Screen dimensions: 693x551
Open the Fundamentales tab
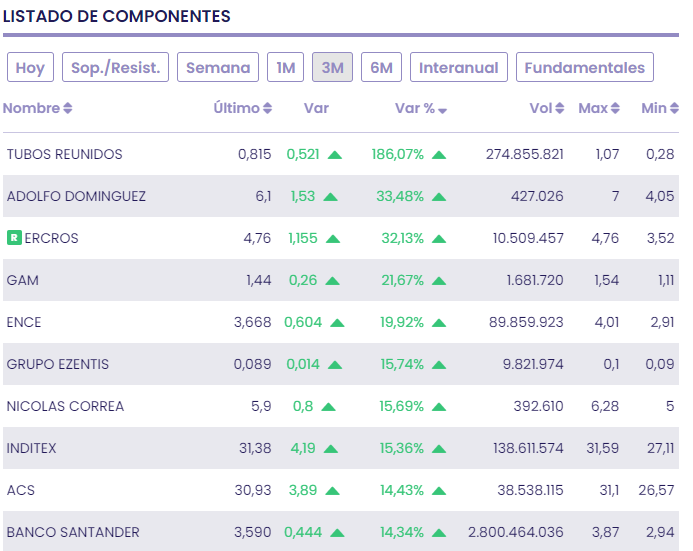click(585, 67)
